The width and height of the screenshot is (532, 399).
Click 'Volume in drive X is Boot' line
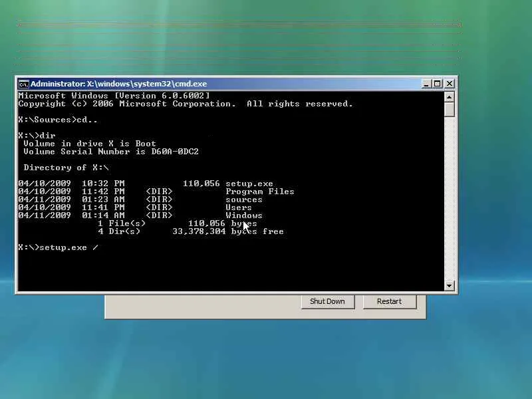point(90,144)
